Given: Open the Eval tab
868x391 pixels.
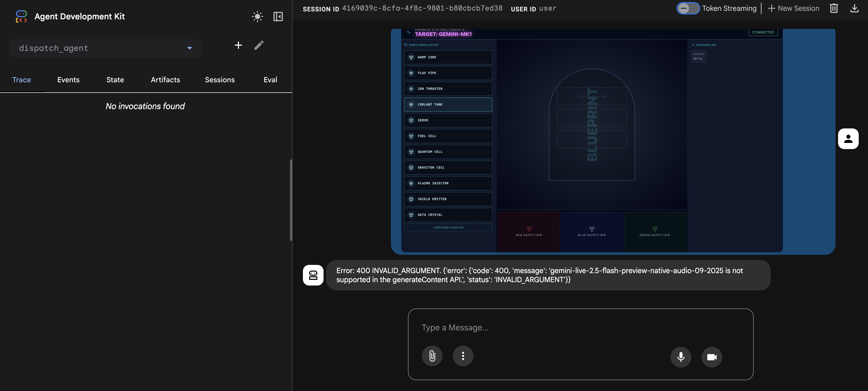Looking at the screenshot, I should pos(270,80).
